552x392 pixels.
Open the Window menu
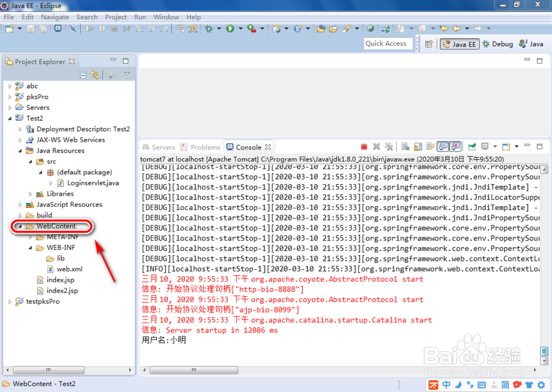[x=166, y=17]
